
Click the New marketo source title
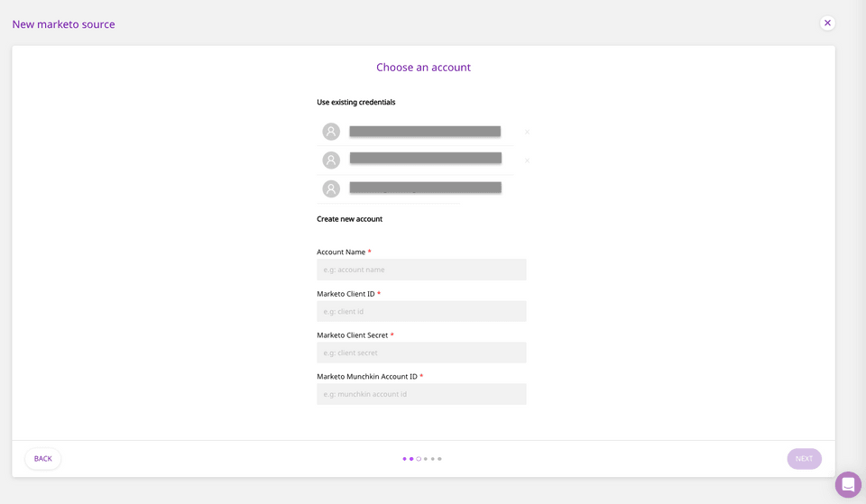pos(63,24)
